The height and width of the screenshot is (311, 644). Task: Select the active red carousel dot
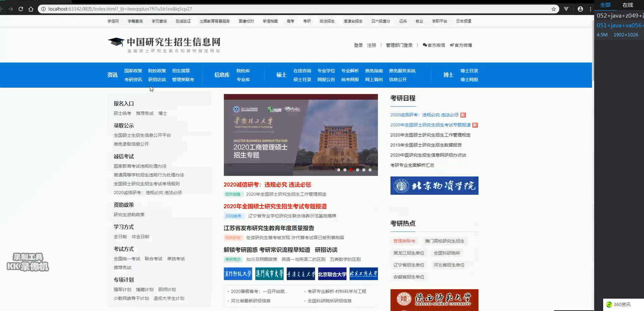351,170
